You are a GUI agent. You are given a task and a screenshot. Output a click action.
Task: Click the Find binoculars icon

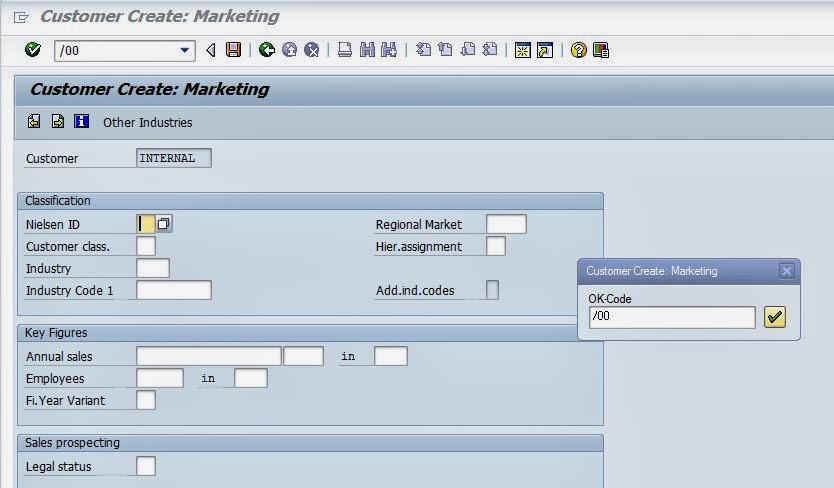(x=366, y=50)
